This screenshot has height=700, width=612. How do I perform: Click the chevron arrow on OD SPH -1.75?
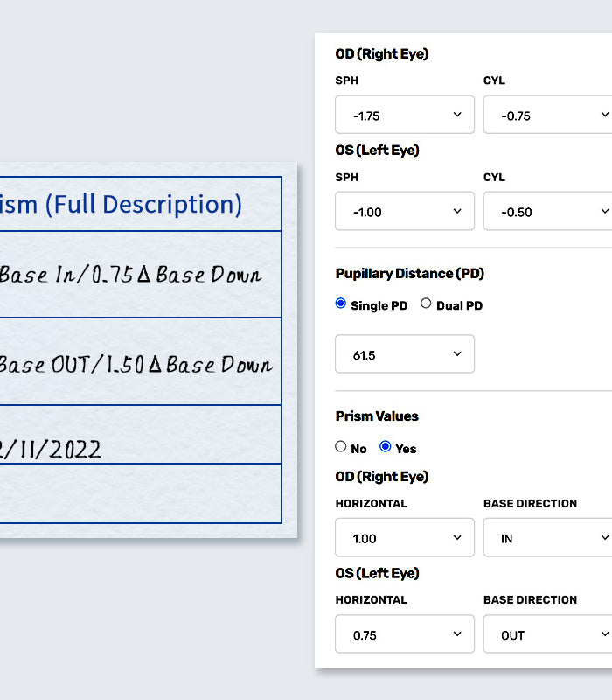pyautogui.click(x=457, y=115)
